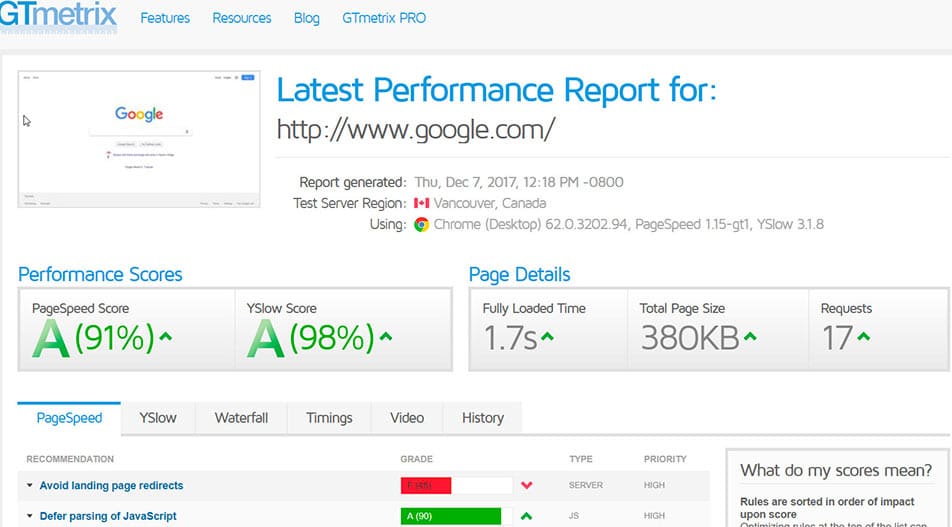The image size is (952, 527).
Task: Click green up arrow for Defer parsing row
Action: pyautogui.click(x=526, y=517)
